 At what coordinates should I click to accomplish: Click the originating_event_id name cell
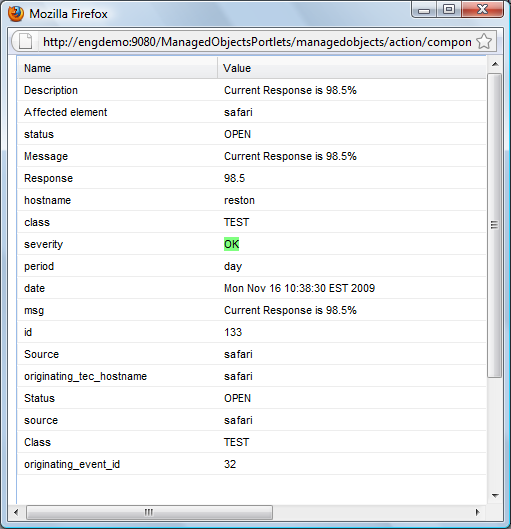coord(72,464)
